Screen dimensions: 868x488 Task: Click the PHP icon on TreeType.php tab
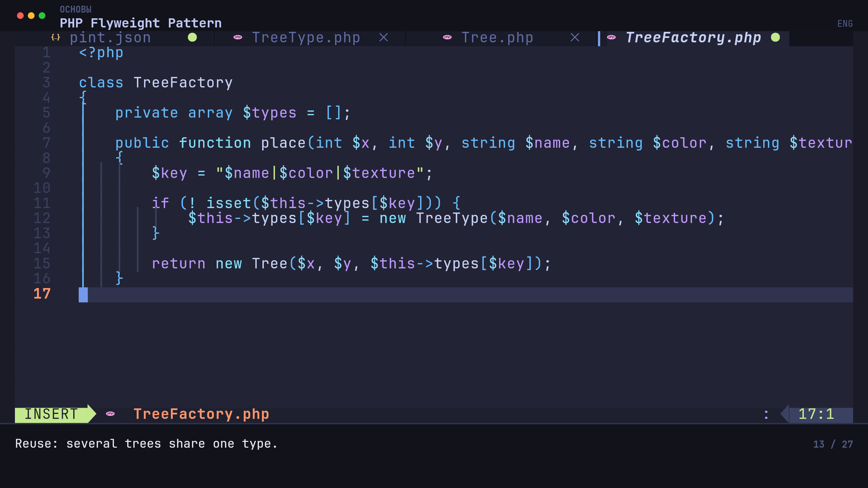tap(238, 37)
